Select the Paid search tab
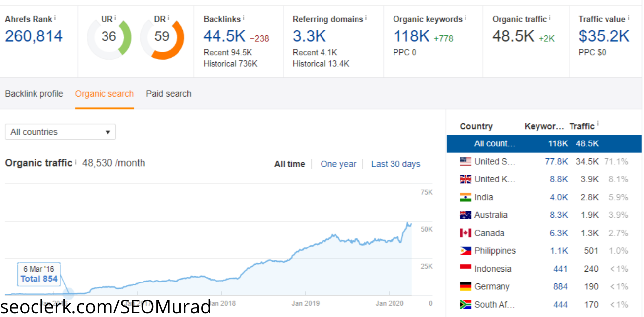The height and width of the screenshot is (317, 644). pyautogui.click(x=169, y=94)
